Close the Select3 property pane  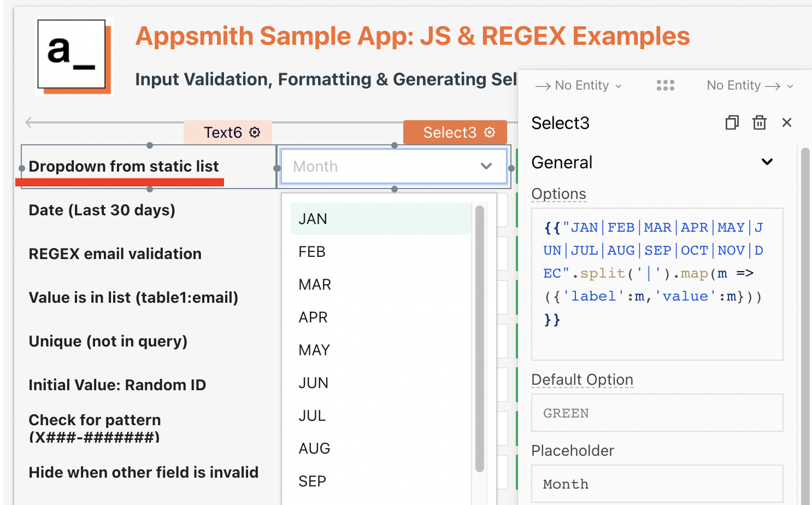point(787,122)
